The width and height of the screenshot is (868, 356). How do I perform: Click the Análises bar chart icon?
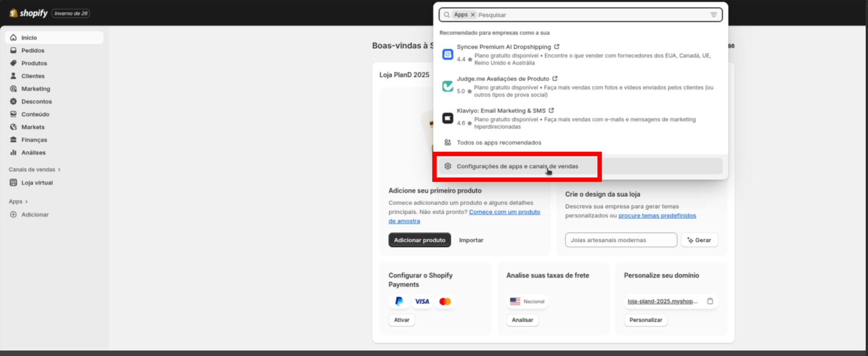click(13, 153)
